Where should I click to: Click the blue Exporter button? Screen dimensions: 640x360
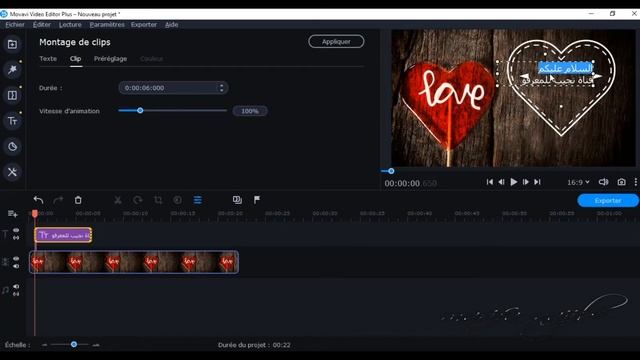pyautogui.click(x=608, y=200)
